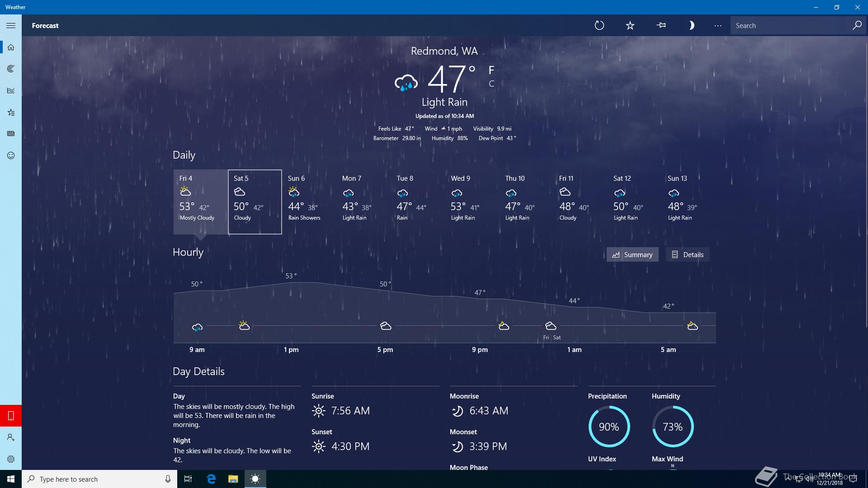Click the large light rain condition icon
Screen dimensions: 868x488
406,83
